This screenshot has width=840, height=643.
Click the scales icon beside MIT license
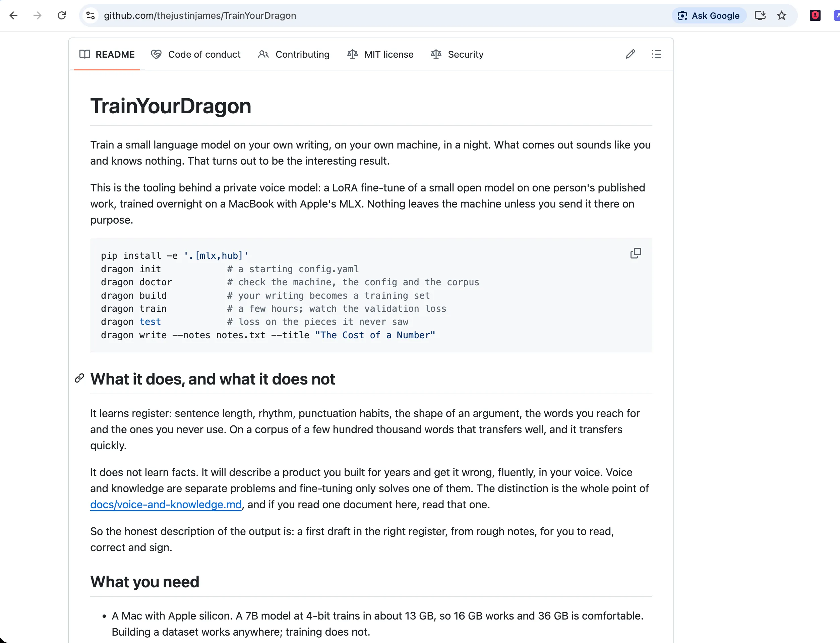pyautogui.click(x=352, y=54)
